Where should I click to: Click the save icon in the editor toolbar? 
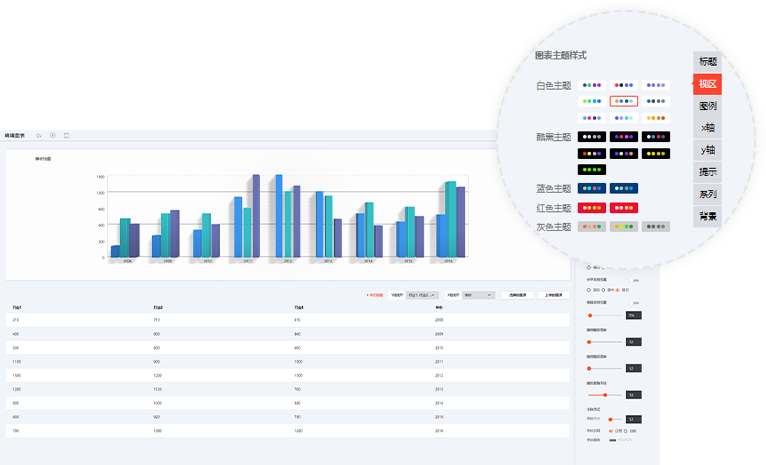pyautogui.click(x=66, y=135)
